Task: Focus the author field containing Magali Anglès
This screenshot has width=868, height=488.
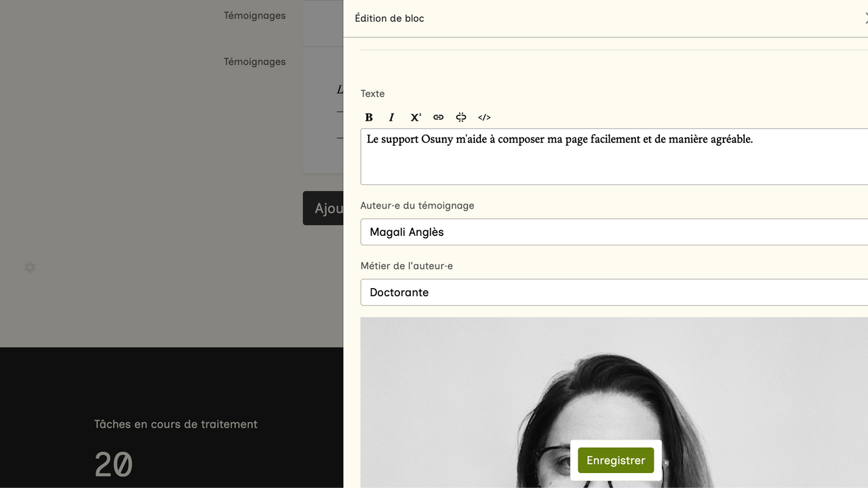Action: [x=614, y=232]
